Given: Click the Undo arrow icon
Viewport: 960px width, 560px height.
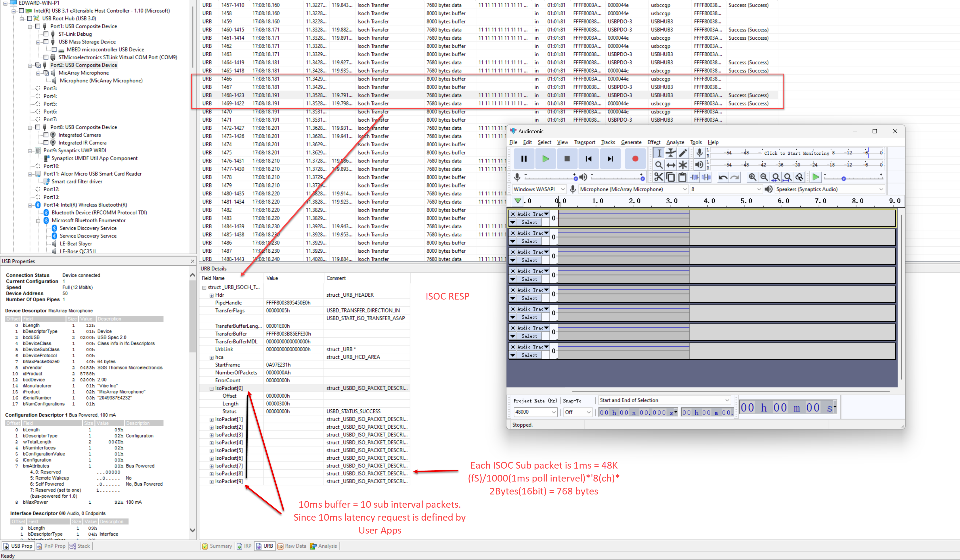Looking at the screenshot, I should 723,177.
